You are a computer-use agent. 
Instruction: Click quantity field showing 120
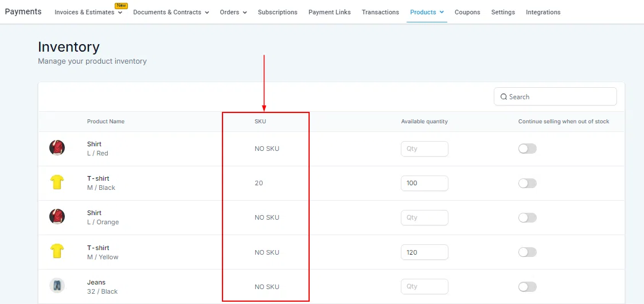(424, 252)
